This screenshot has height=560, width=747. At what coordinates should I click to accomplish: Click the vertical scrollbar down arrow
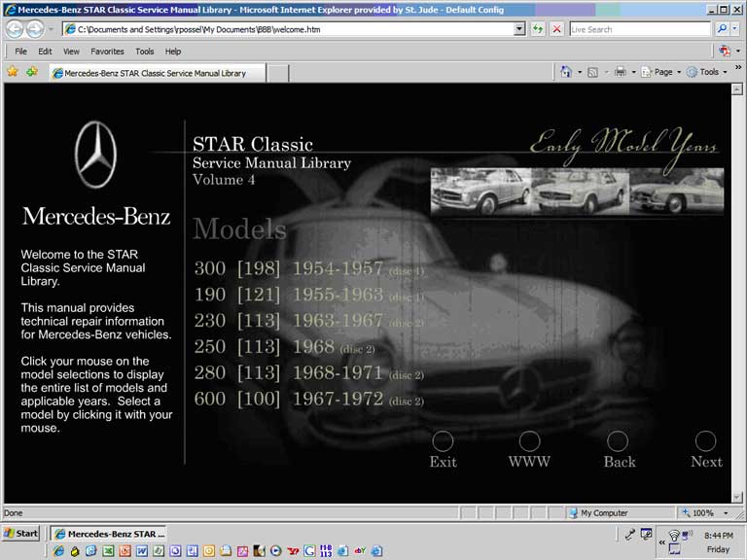click(737, 498)
